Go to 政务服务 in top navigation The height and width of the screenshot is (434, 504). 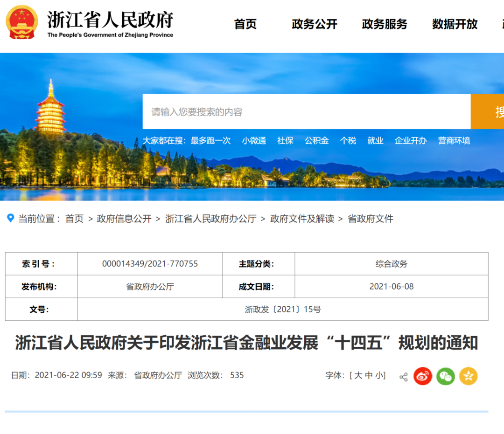click(x=384, y=24)
